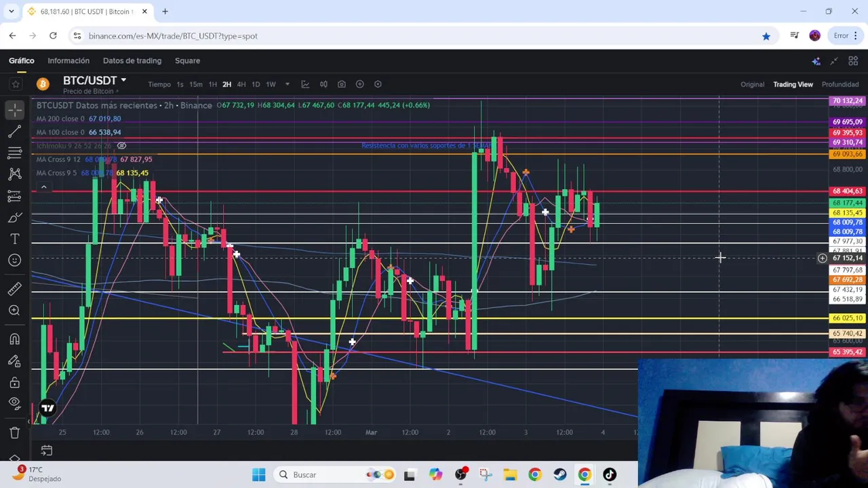Open the Gráfico tab
Image resolution: width=868 pixels, height=488 pixels.
[22, 60]
